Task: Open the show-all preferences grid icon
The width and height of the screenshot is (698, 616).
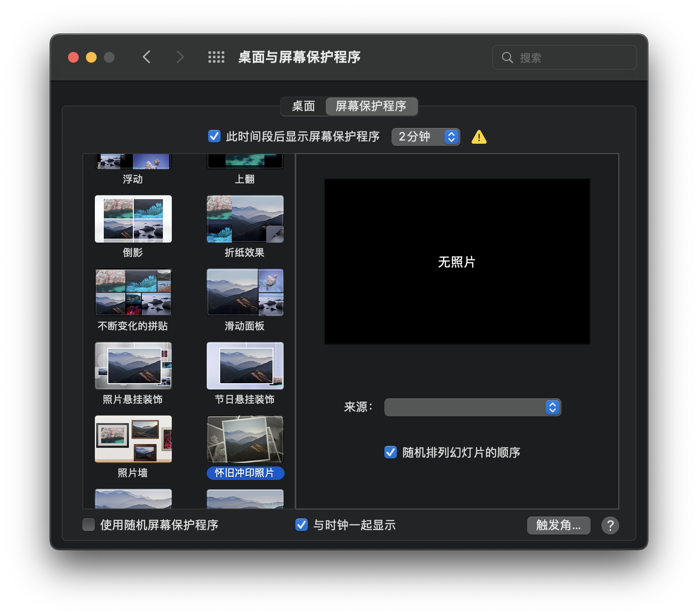Action: click(x=216, y=57)
